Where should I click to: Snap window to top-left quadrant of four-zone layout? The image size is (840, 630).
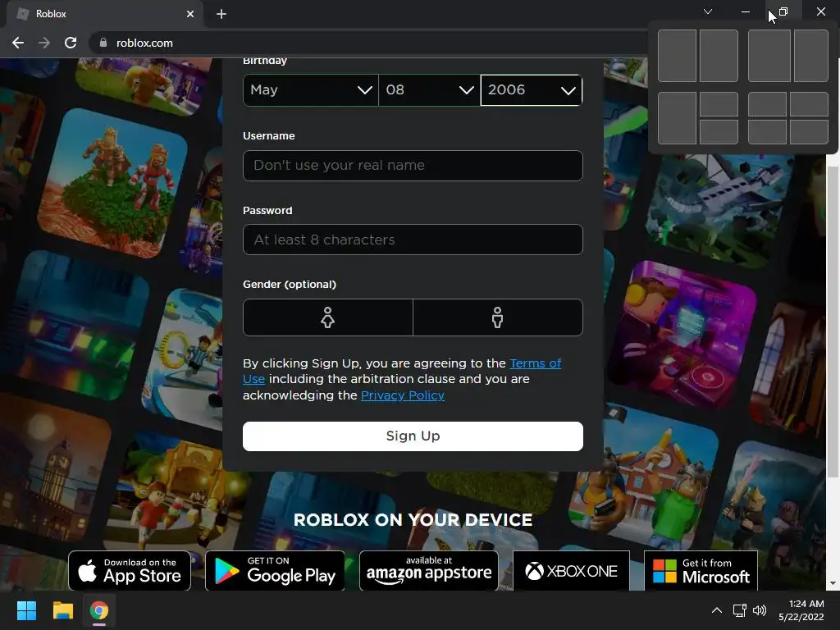pyautogui.click(x=767, y=104)
